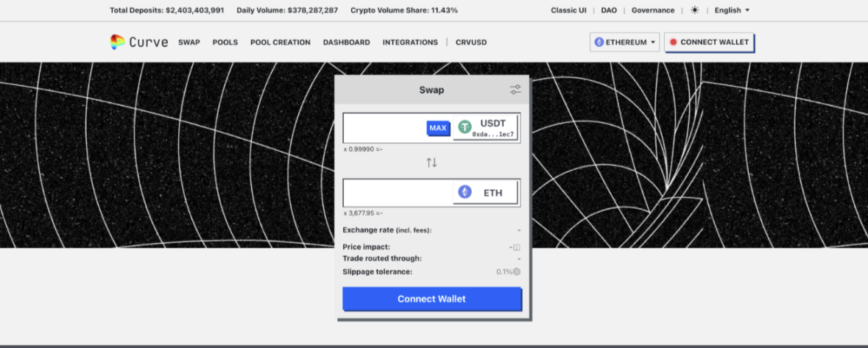This screenshot has width=868, height=348.
Task: Go to the Pools menu item
Action: [x=225, y=43]
